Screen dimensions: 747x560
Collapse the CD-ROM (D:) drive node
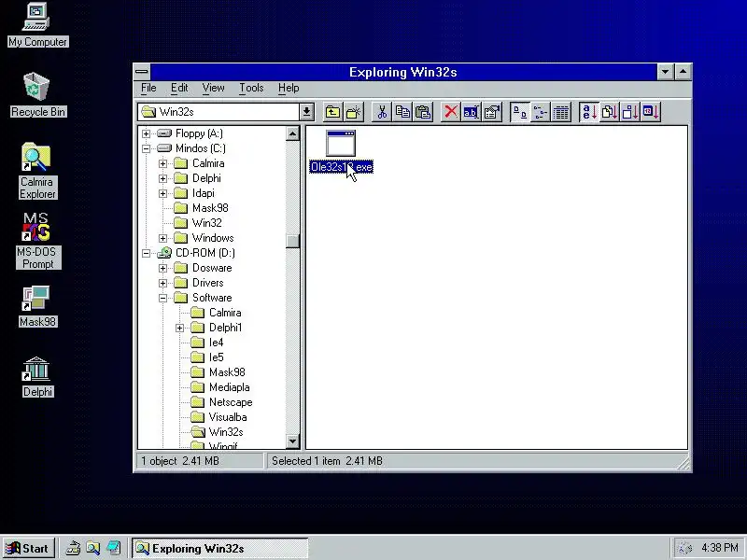147,253
